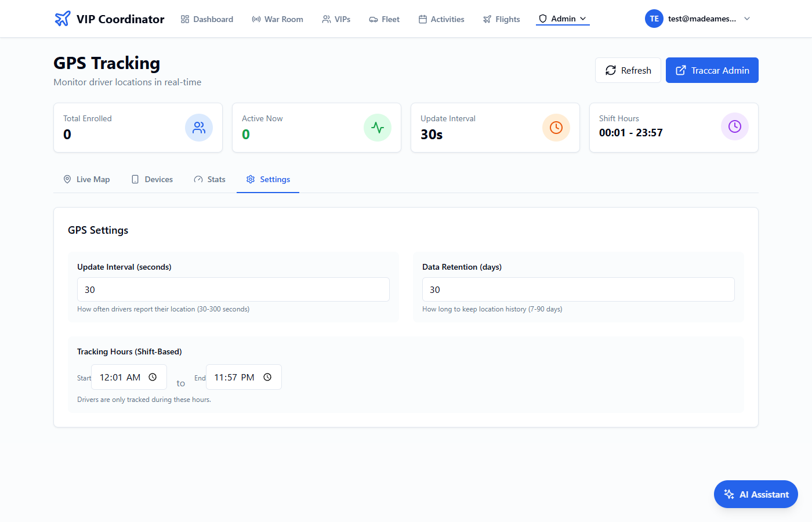Click the Total Enrolled people icon

199,128
